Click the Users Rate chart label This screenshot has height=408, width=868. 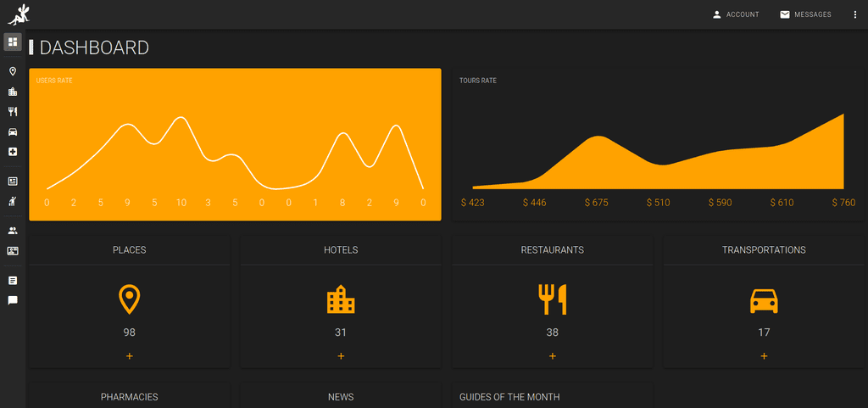(54, 81)
